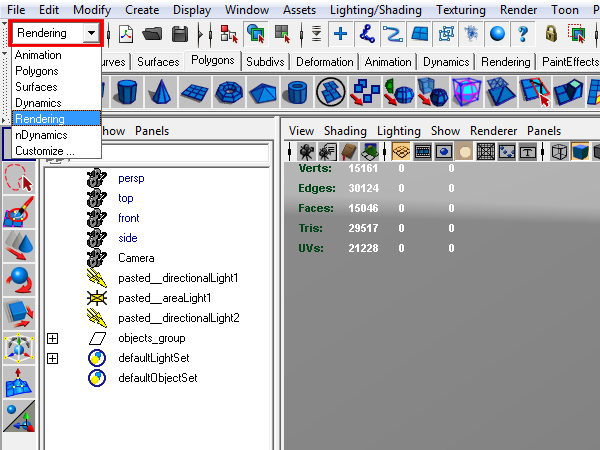Open the viewport Renderer menu
600x450 pixels.
(x=493, y=131)
